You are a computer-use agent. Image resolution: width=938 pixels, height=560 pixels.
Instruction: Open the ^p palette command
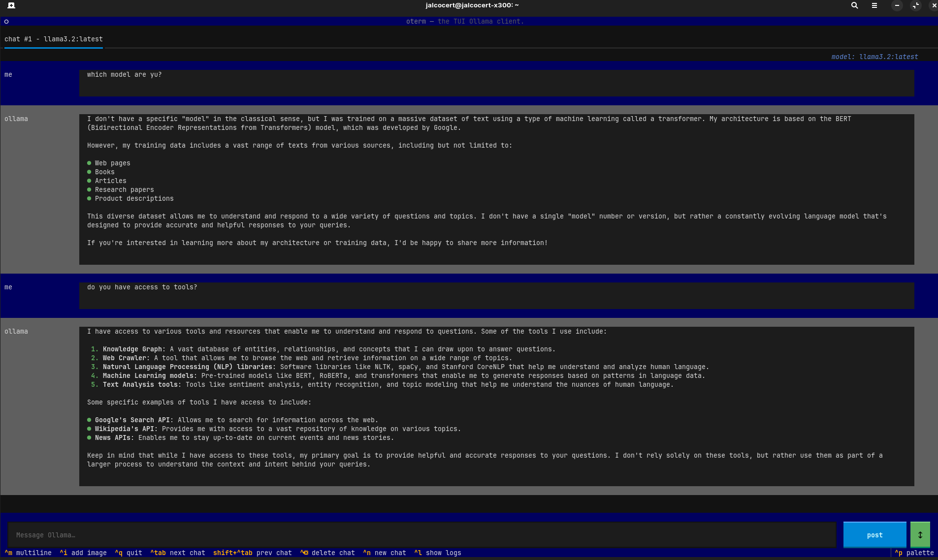click(x=914, y=553)
